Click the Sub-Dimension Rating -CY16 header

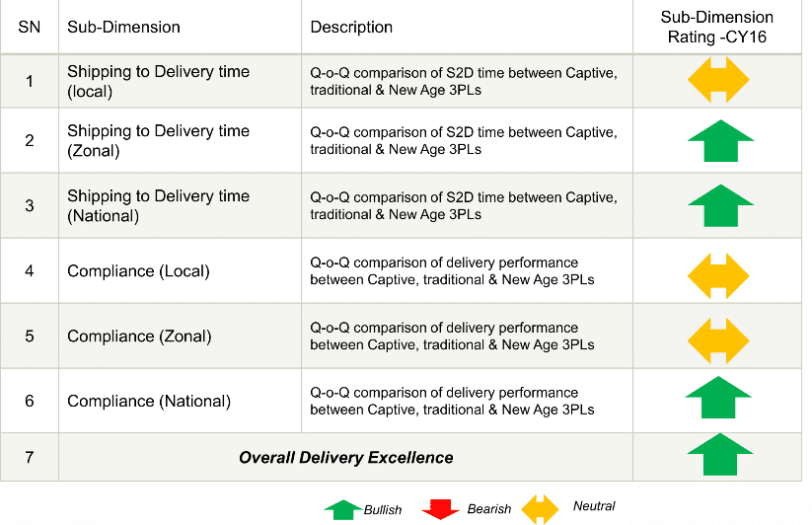coord(716,27)
